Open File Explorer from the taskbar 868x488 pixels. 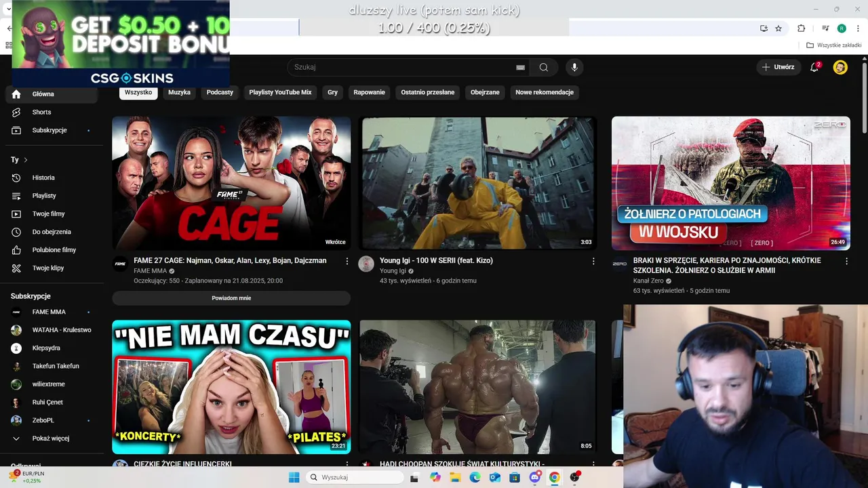point(455,477)
